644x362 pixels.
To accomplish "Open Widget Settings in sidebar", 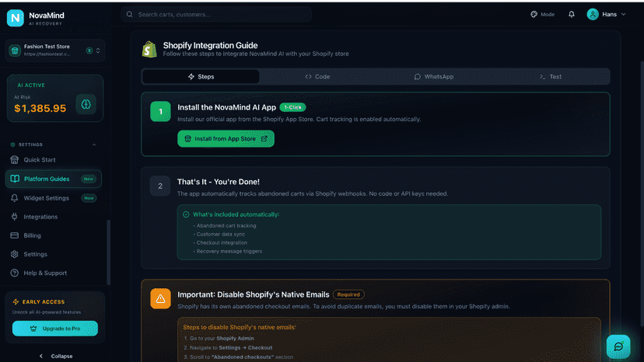I will tap(54, 198).
